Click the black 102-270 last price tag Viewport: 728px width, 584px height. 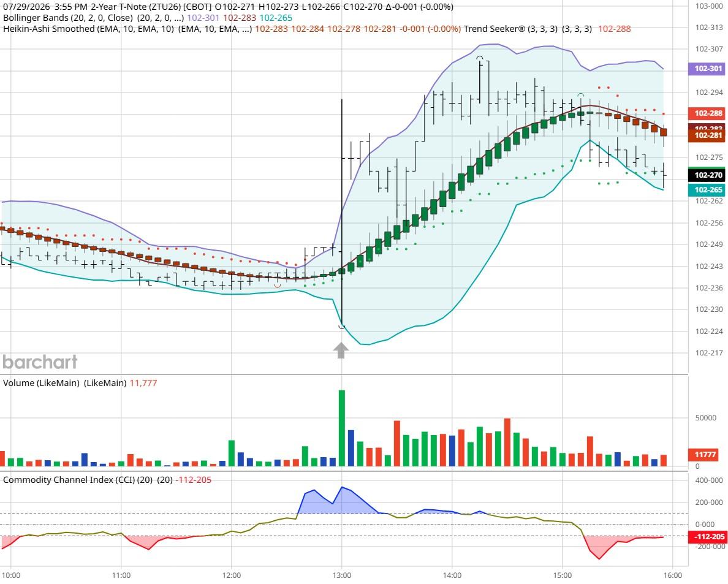(706, 175)
